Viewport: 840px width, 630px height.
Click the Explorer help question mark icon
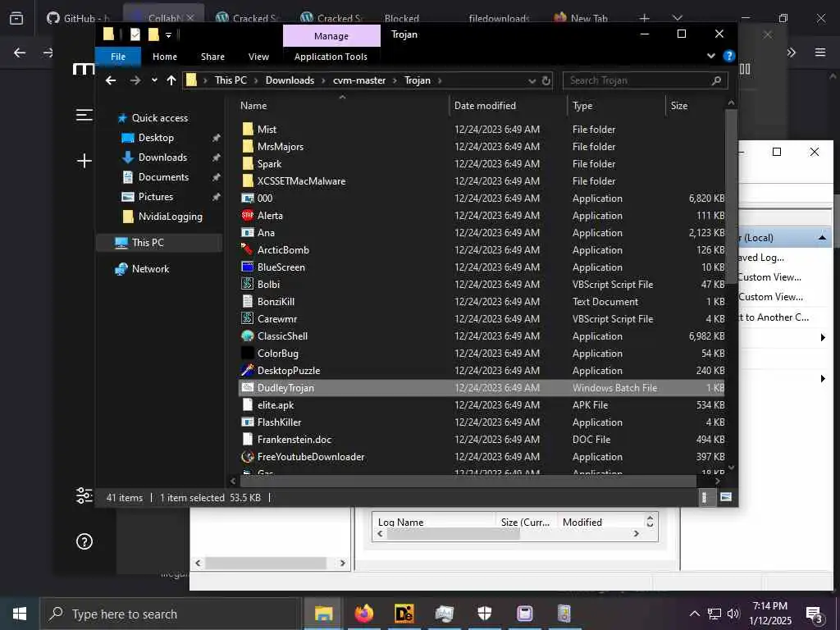pyautogui.click(x=728, y=56)
